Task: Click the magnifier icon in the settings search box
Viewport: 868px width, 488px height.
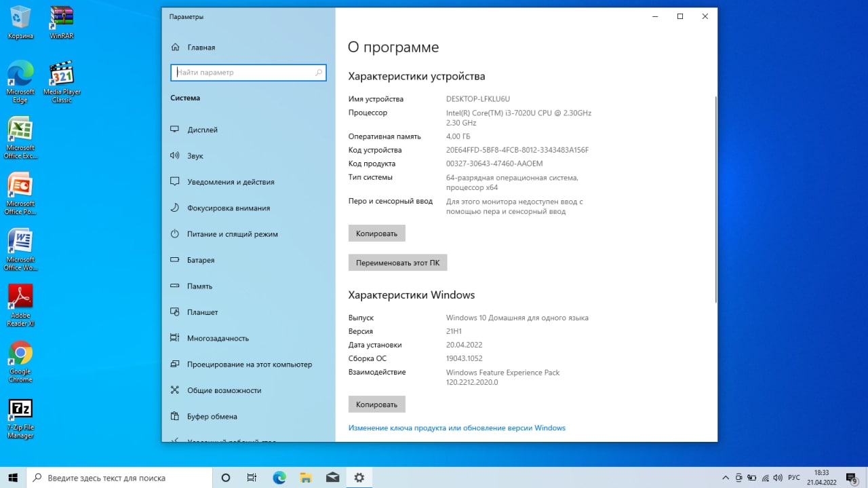Action: [x=319, y=73]
